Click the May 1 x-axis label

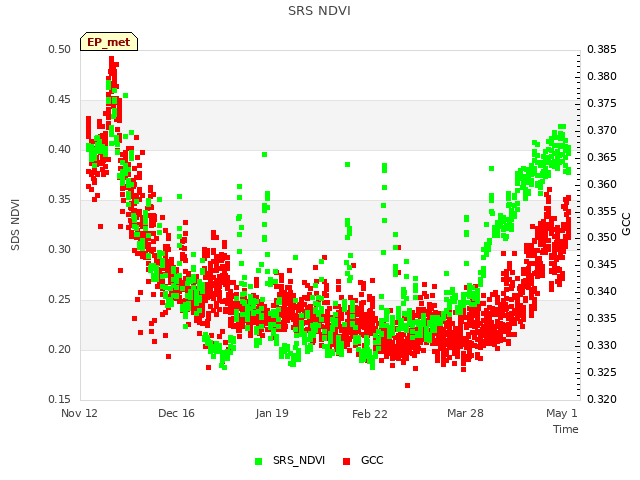point(562,413)
